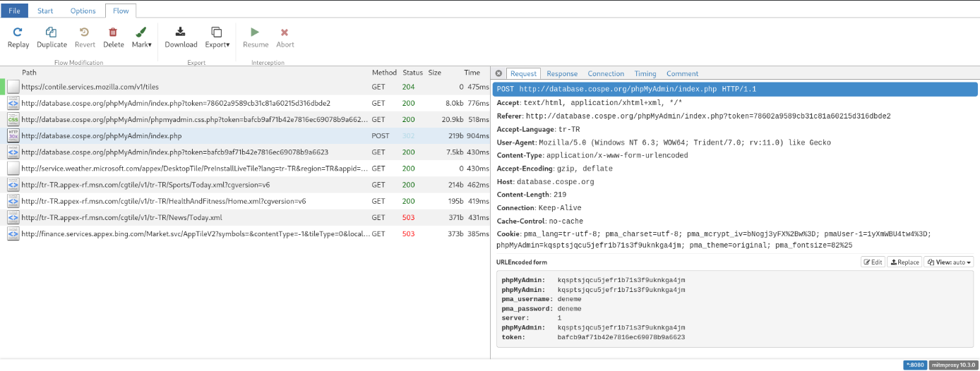
Task: Delete the flow using trash icon
Action: pyautogui.click(x=113, y=32)
